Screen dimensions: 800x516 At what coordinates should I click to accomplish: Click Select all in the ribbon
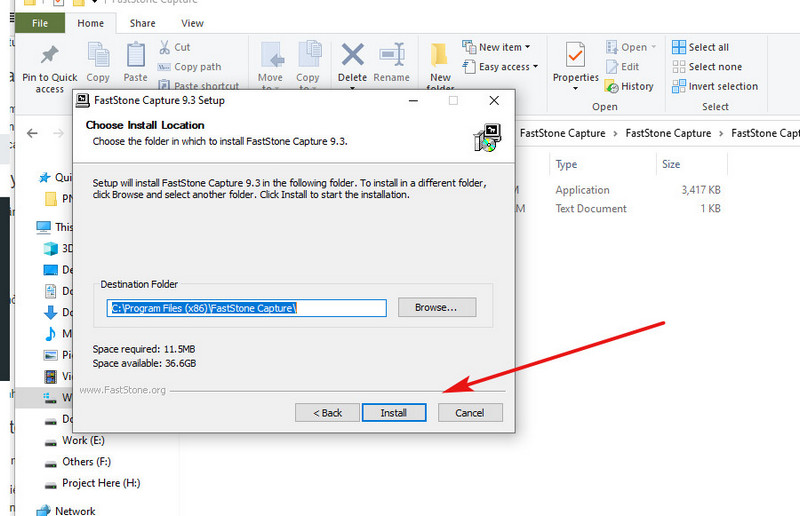701,47
